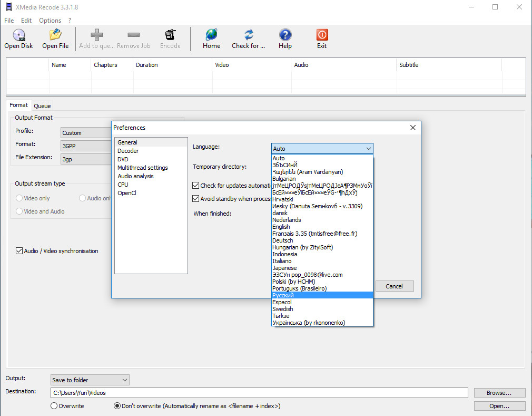
Task: Click the Open File folder icon
Action: pyautogui.click(x=55, y=35)
